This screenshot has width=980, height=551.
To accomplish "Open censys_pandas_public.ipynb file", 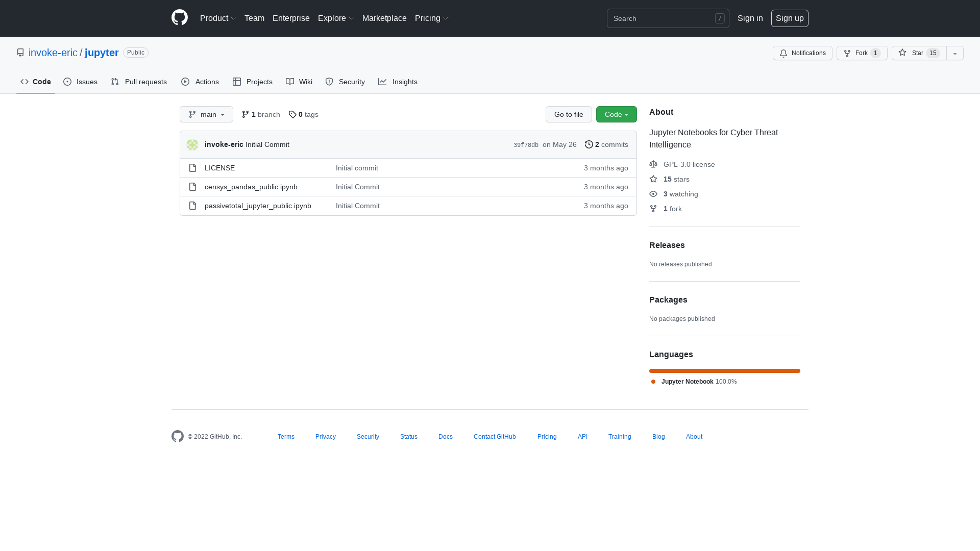I will [x=251, y=187].
